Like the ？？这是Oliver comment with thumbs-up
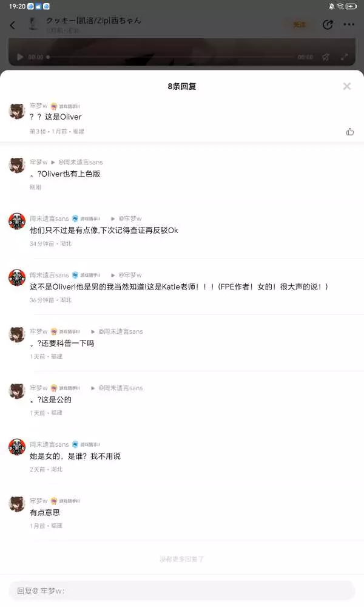The width and height of the screenshot is (364, 607). click(x=349, y=132)
